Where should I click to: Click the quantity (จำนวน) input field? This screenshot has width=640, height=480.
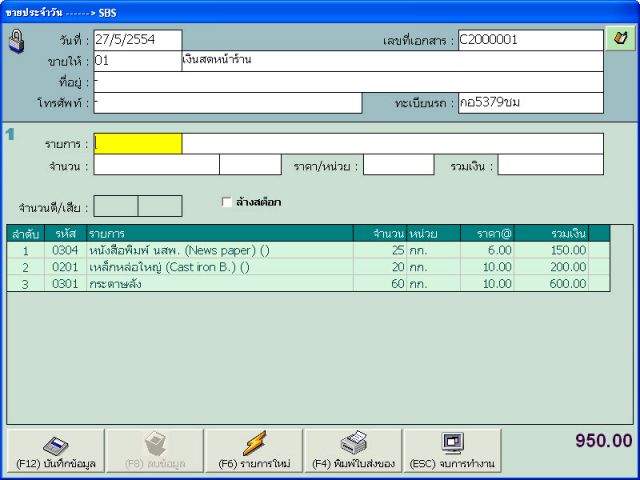click(x=156, y=165)
